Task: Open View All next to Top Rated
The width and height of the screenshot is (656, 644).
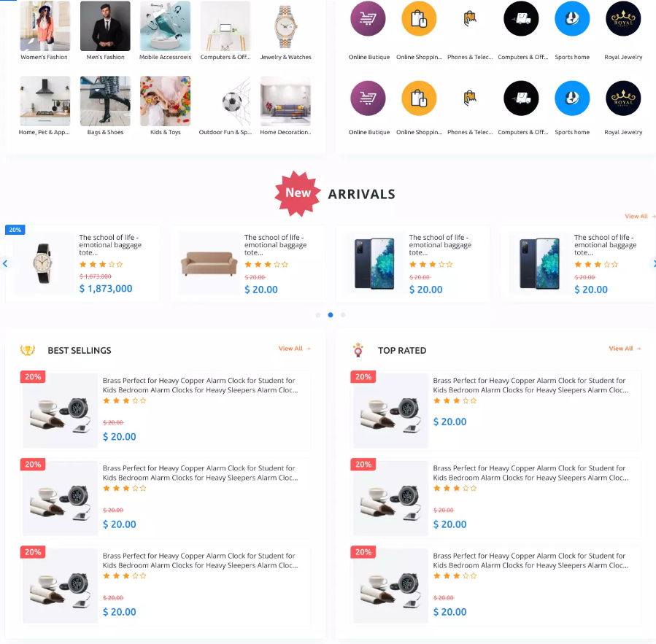Action: (x=625, y=349)
